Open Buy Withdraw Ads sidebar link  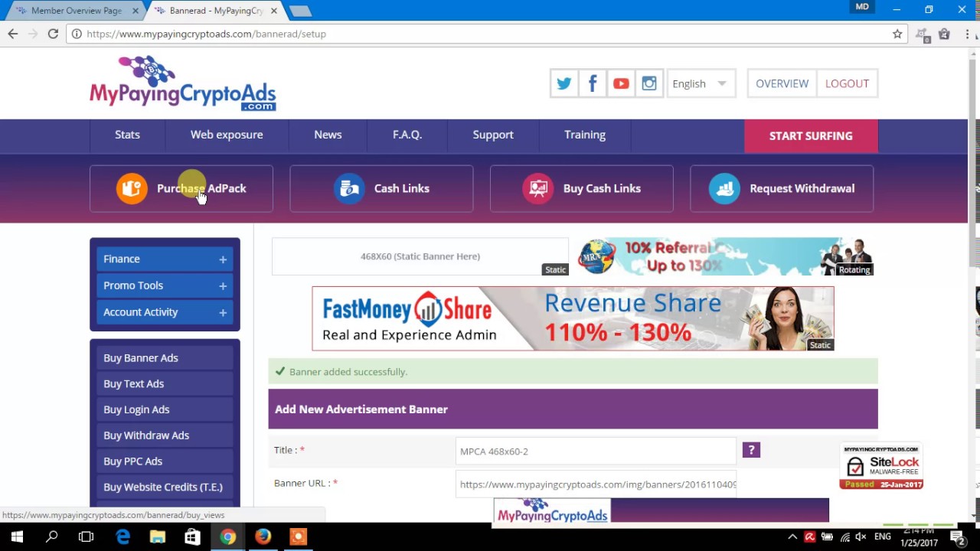(165, 435)
